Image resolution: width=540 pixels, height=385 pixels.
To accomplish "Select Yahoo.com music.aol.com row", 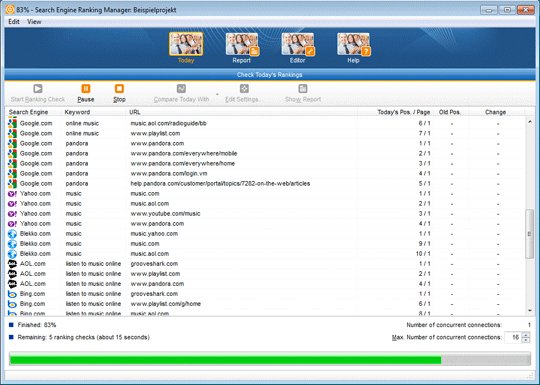I will click(x=265, y=204).
